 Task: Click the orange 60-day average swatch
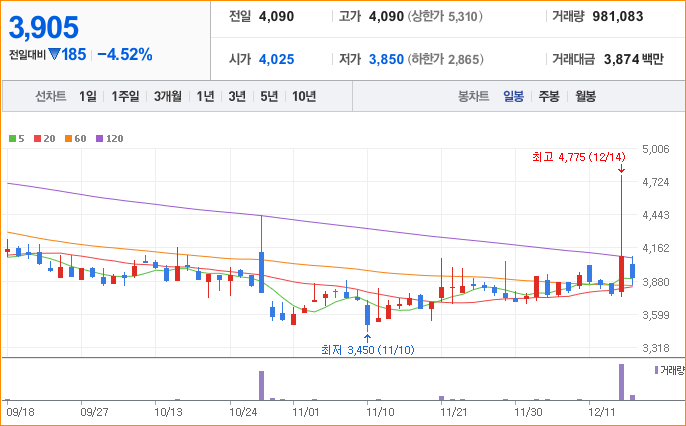coord(68,139)
